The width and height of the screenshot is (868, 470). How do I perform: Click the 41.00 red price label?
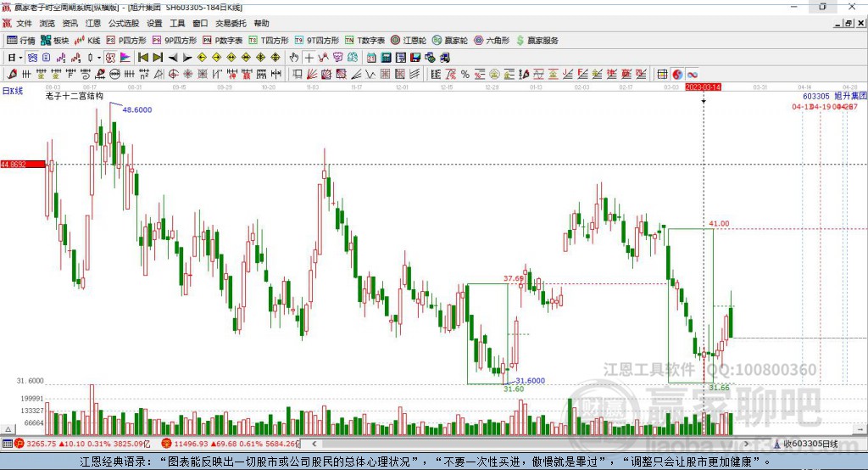coord(719,224)
